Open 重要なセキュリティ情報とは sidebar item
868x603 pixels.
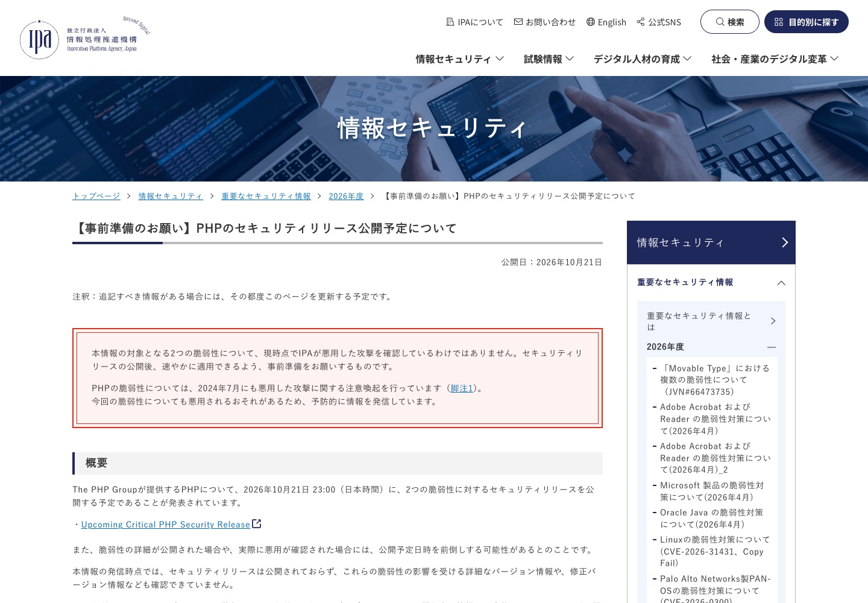711,321
